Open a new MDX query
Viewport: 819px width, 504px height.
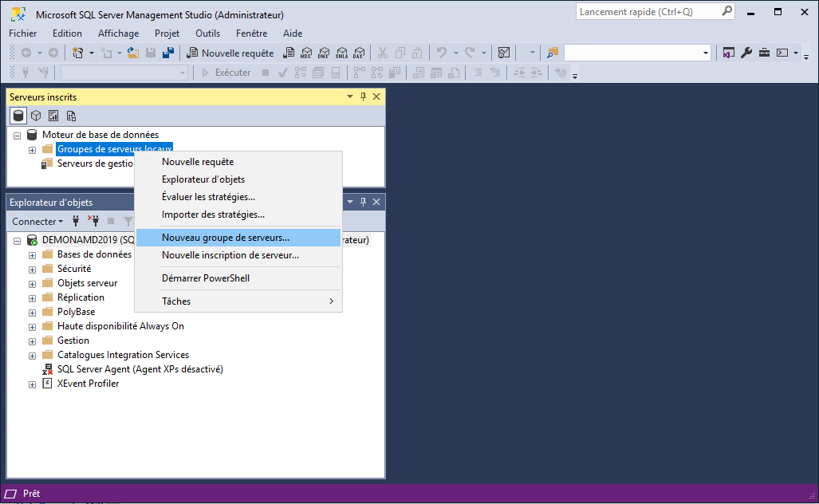(x=306, y=53)
